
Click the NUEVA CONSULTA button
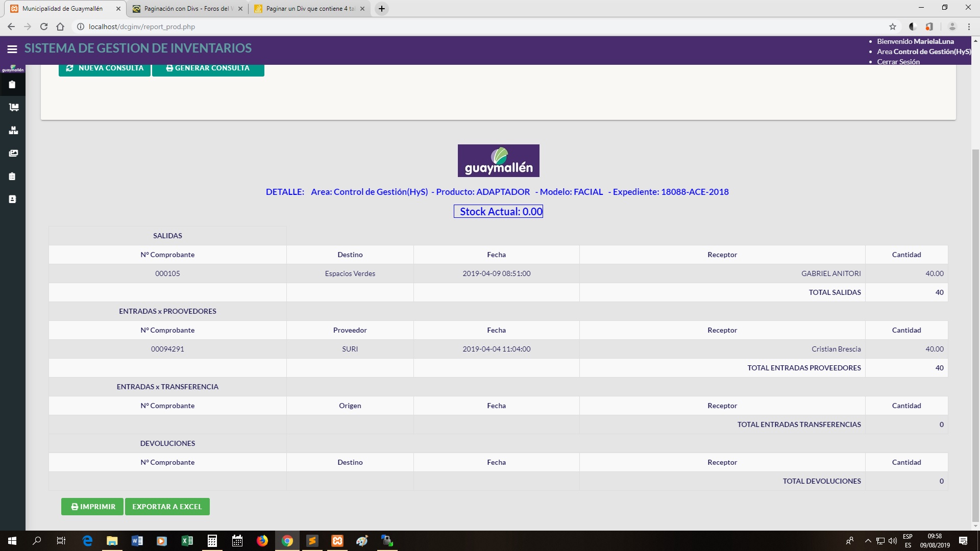[x=105, y=69]
